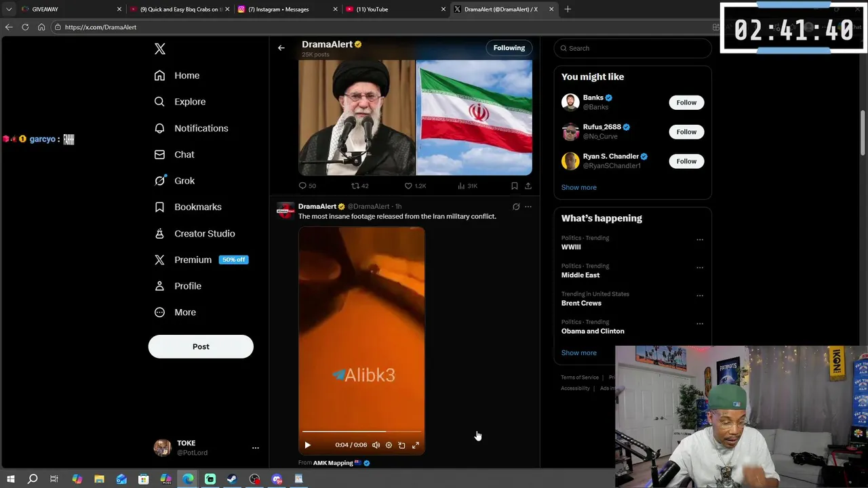The width and height of the screenshot is (868, 488).
Task: Open the Middle East trending topic
Action: [580, 275]
